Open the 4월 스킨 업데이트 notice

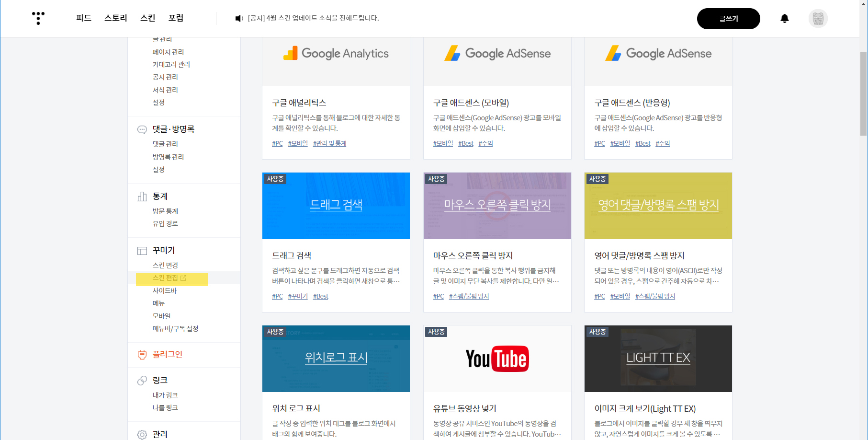tap(313, 18)
